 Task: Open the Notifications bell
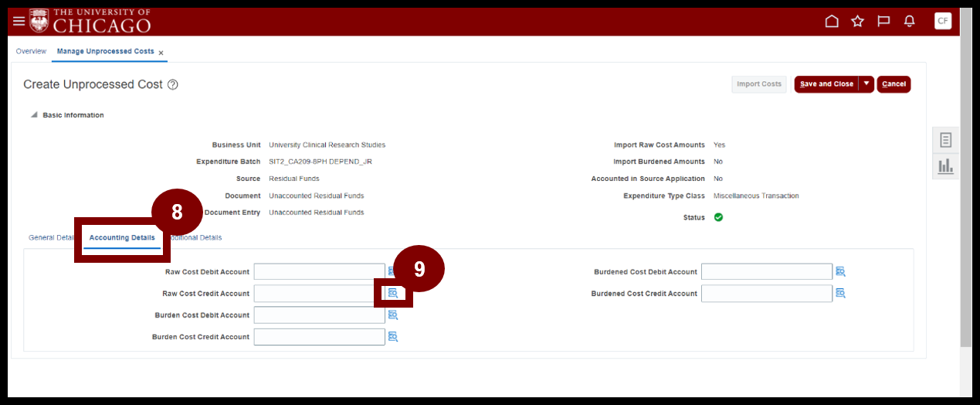pos(910,21)
